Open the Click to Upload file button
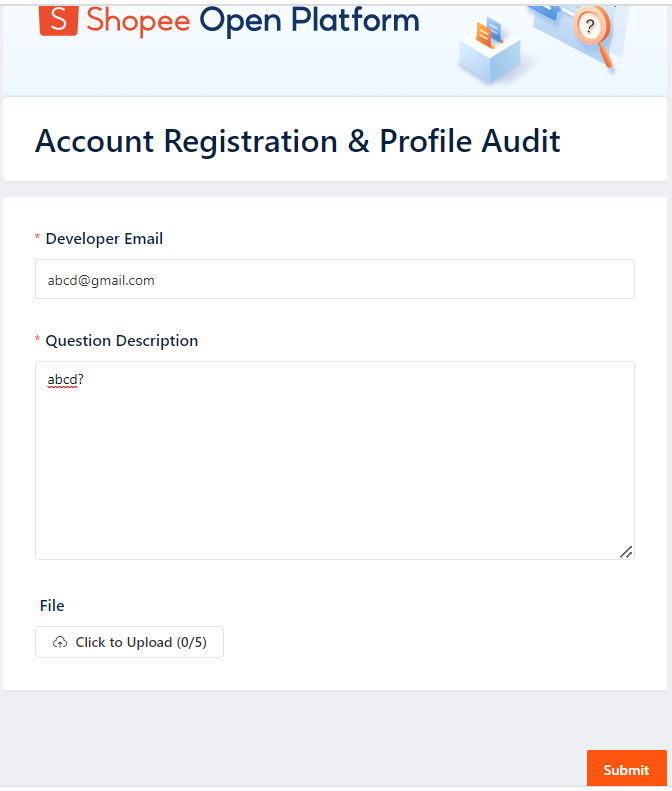The height and width of the screenshot is (791, 672). (129, 642)
